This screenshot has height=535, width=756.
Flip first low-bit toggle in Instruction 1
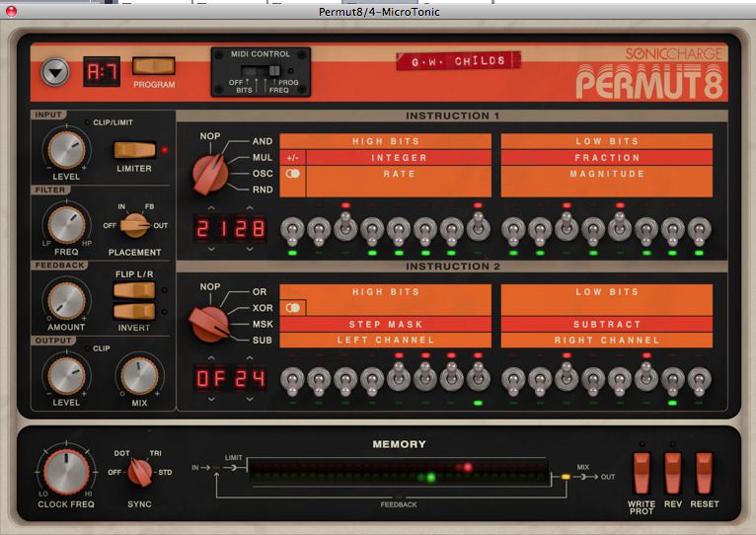click(513, 230)
